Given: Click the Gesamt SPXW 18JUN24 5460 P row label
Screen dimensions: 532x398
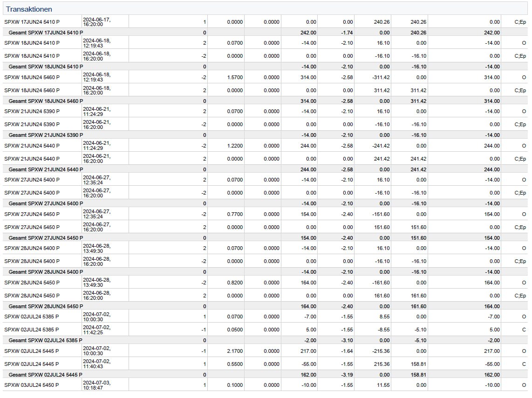Looking at the screenshot, I should (46, 101).
